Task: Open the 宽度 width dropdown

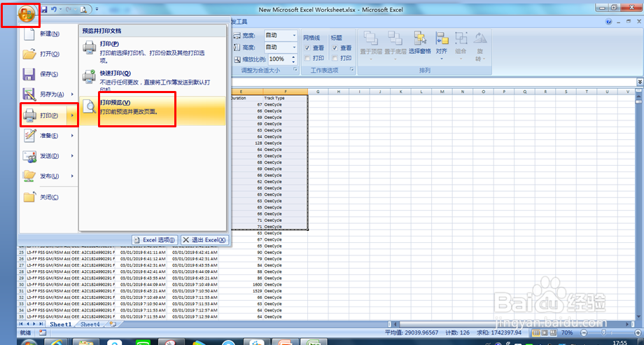Action: [294, 36]
